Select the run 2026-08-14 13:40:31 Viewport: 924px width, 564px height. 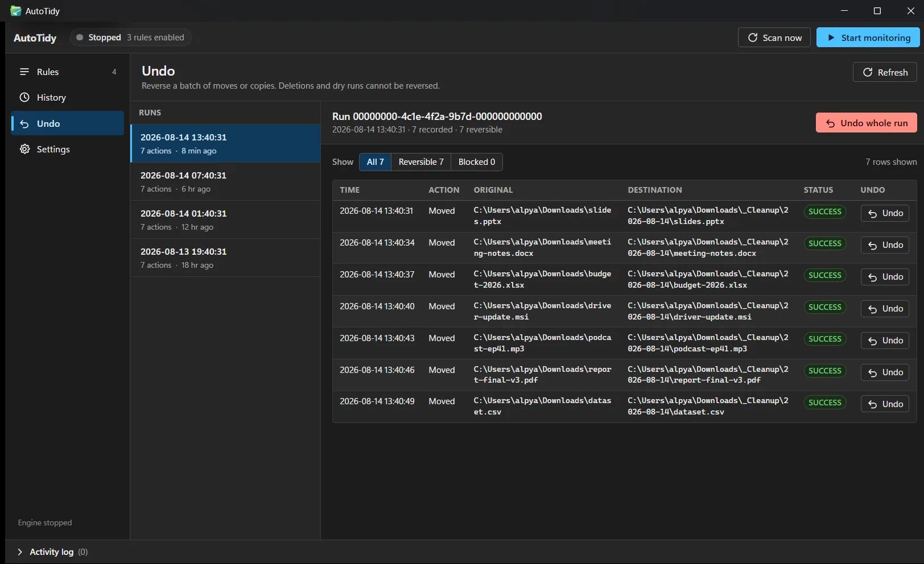pyautogui.click(x=226, y=143)
